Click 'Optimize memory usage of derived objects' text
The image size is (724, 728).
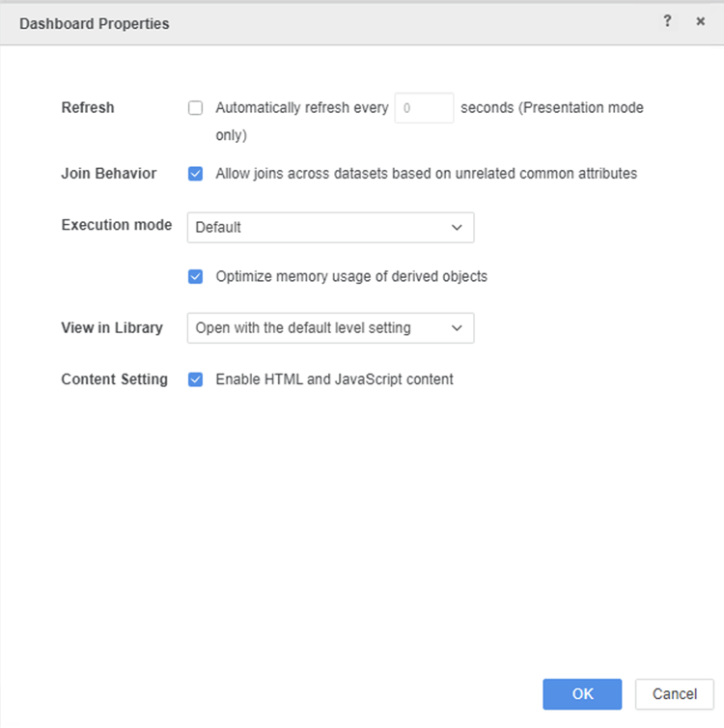(351, 276)
